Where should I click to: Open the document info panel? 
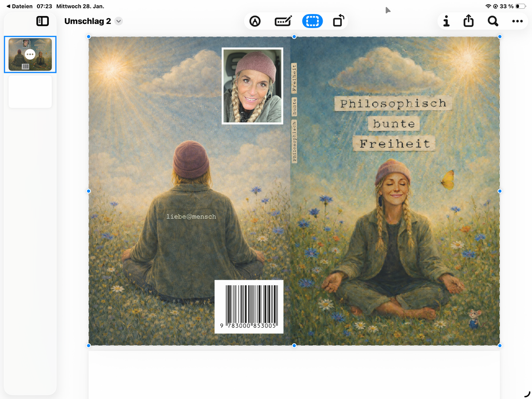tap(446, 21)
